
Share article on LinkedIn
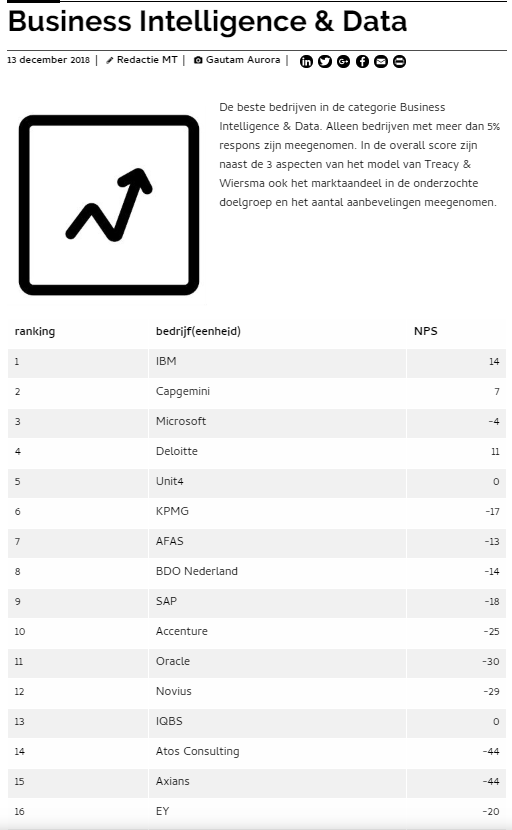pos(306,61)
